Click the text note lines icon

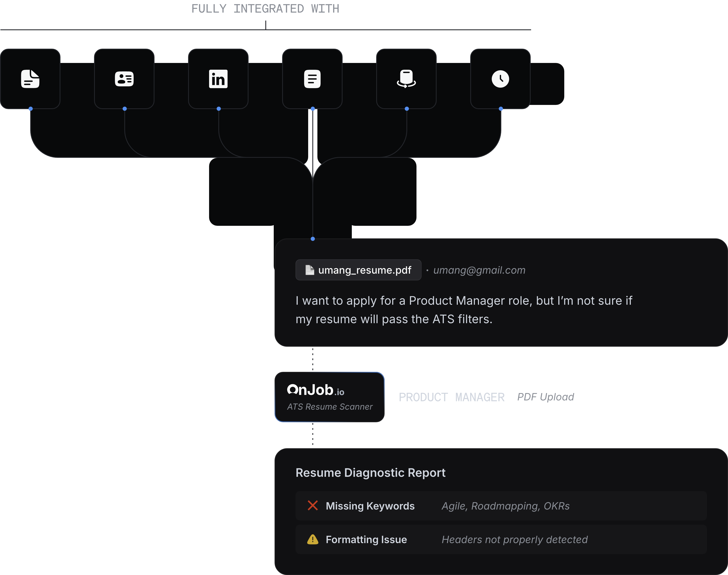(x=312, y=79)
